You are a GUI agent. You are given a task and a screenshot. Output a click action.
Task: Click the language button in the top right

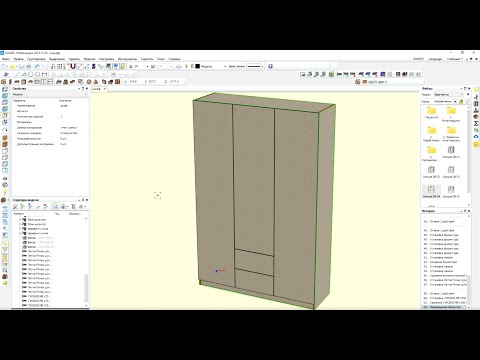(x=435, y=59)
